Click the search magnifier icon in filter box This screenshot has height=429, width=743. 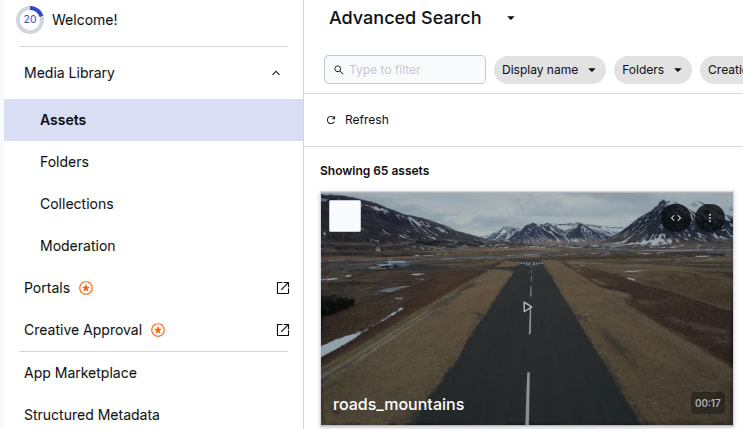[340, 70]
